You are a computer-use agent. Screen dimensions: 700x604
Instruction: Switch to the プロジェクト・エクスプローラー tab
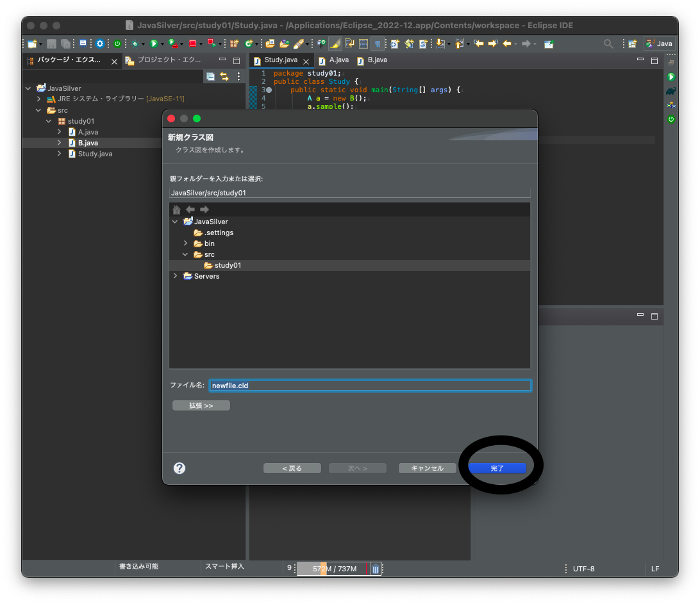coord(163,60)
